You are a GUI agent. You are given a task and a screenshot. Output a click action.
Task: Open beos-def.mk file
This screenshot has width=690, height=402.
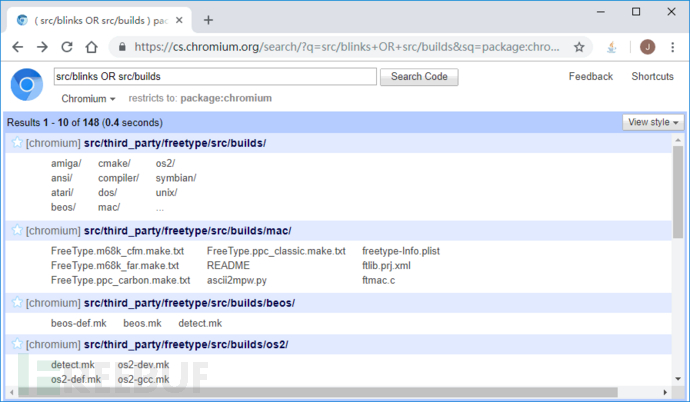pyautogui.click(x=79, y=323)
